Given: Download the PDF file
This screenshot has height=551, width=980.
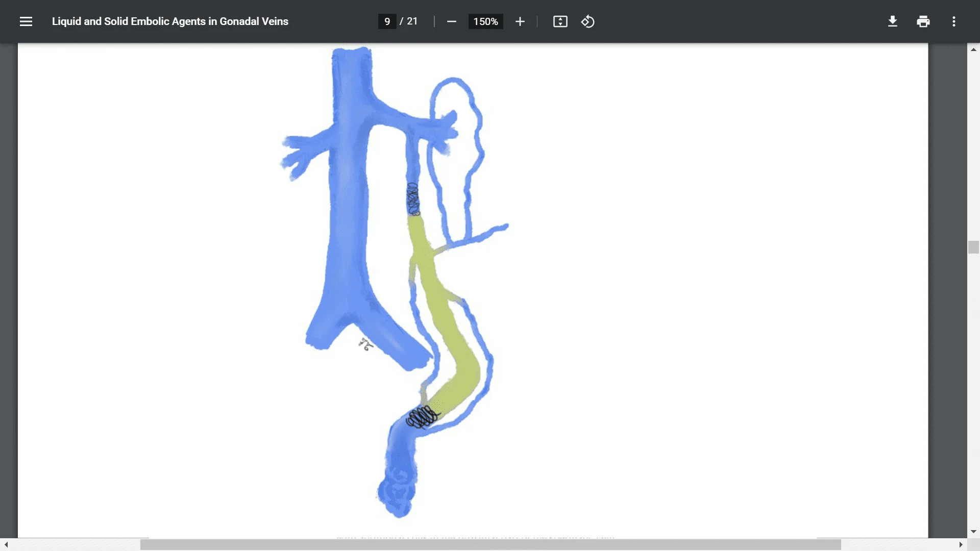Looking at the screenshot, I should 893,21.
